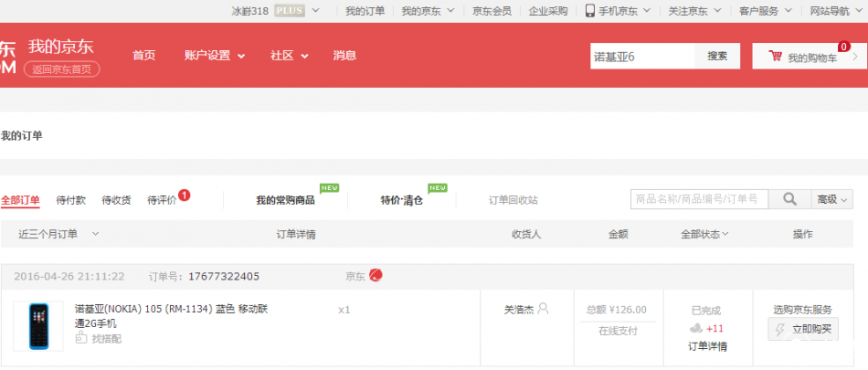Click the order date 2016-04-26 21:11:22
This screenshot has width=868, height=370.
[x=69, y=276]
